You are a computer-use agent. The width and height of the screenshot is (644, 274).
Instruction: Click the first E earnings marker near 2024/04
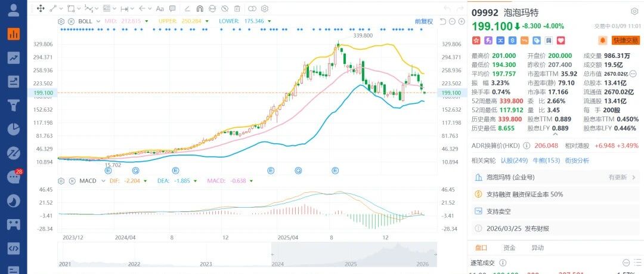coord(109,170)
